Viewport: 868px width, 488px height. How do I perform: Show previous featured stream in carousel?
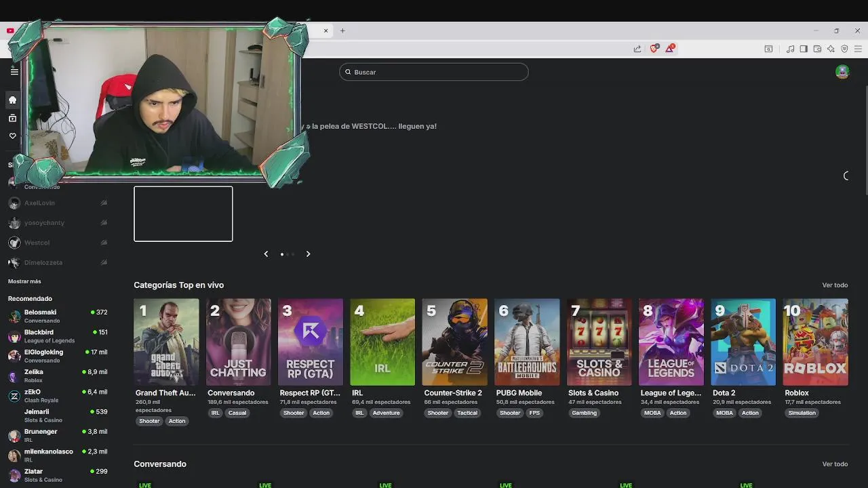266,253
